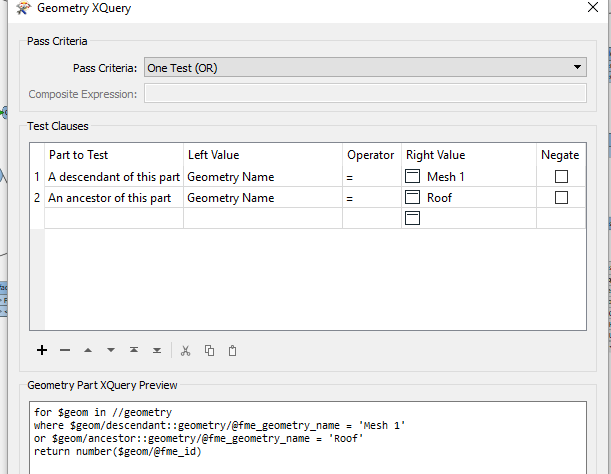Select 'An ancestor of this part' cell
Image resolution: width=611 pixels, height=474 pixels.
(x=114, y=198)
